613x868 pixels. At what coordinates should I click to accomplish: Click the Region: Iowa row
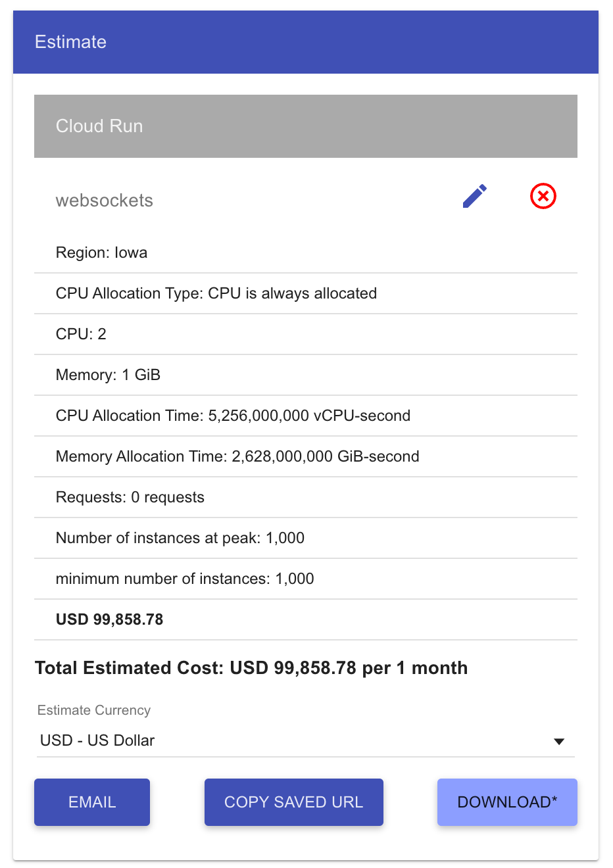coord(102,253)
